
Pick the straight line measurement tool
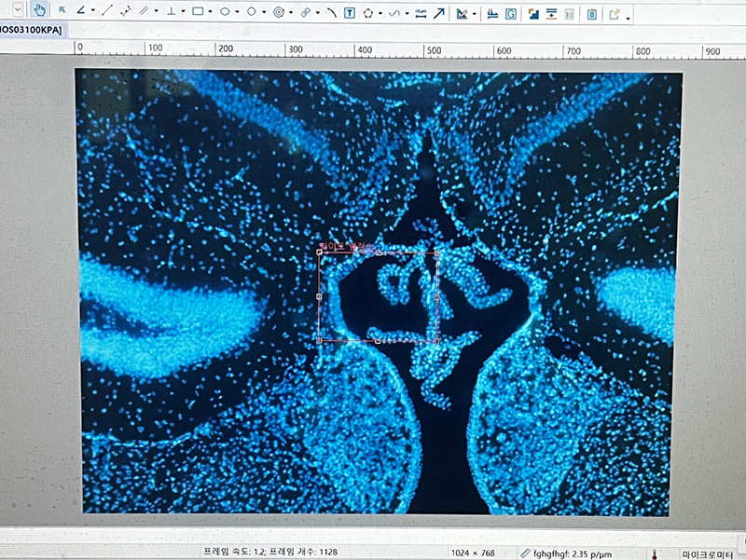(x=106, y=12)
